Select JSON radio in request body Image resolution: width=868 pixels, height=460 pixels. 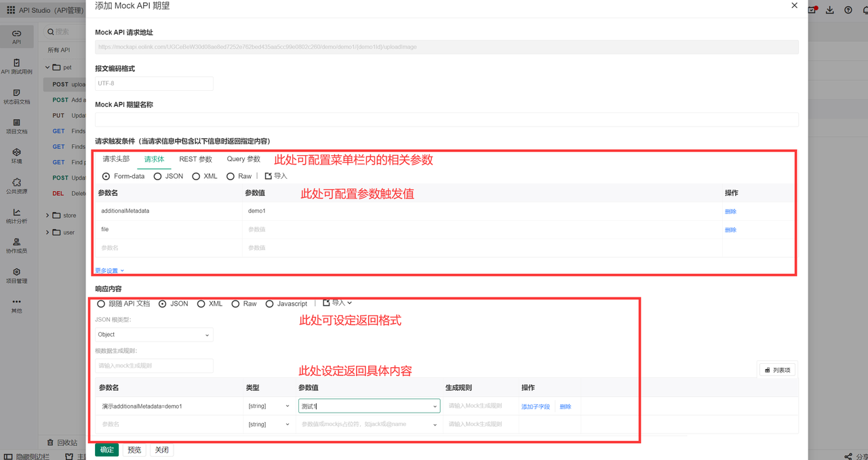tap(157, 176)
